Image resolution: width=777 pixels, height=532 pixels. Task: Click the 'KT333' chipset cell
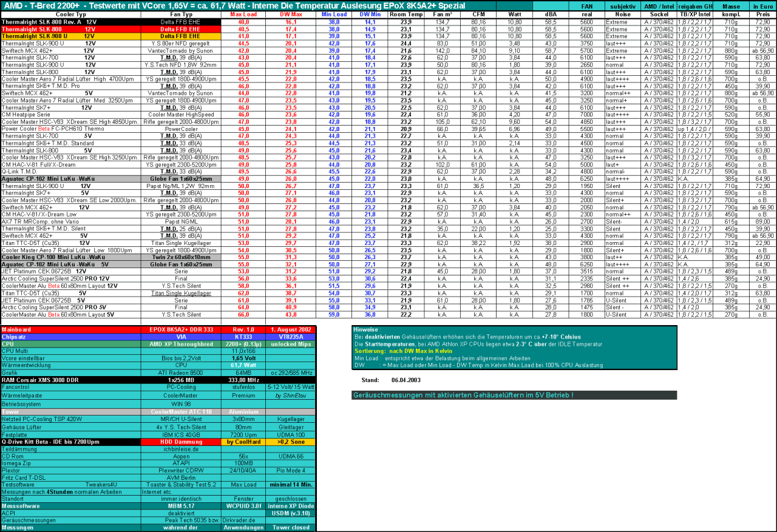tap(243, 337)
